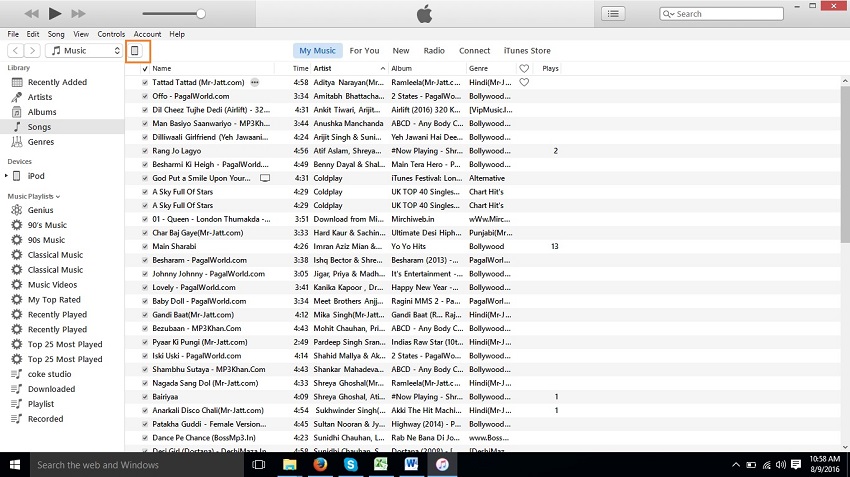This screenshot has width=850, height=477.
Task: Click the ellipsis icon next to Tattad Tattad
Action: (x=255, y=82)
